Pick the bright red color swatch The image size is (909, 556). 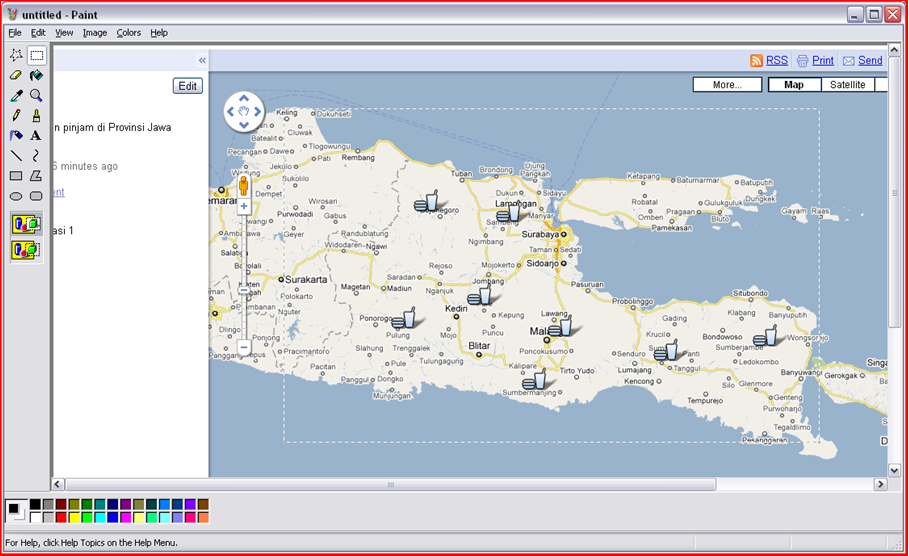pos(62,517)
